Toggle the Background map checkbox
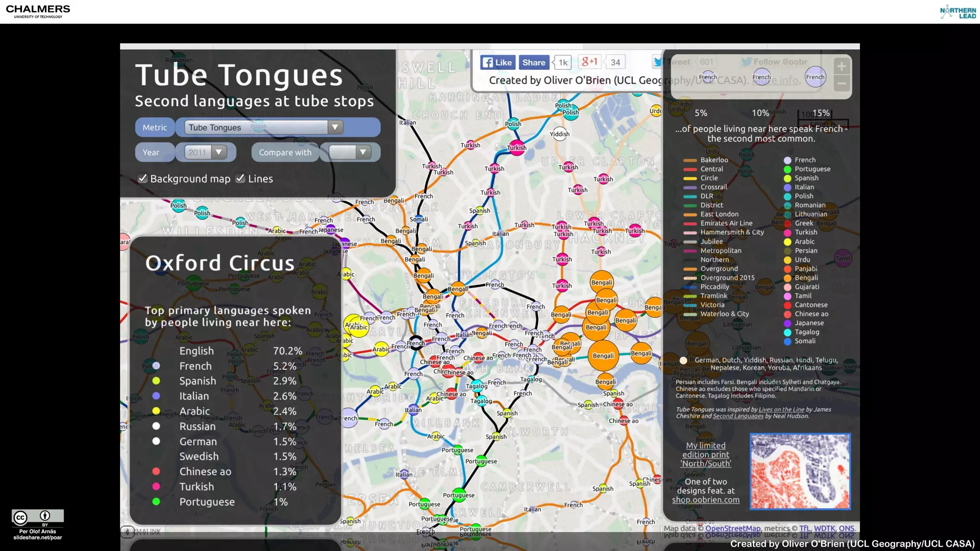Image resolution: width=980 pixels, height=551 pixels. [x=143, y=178]
